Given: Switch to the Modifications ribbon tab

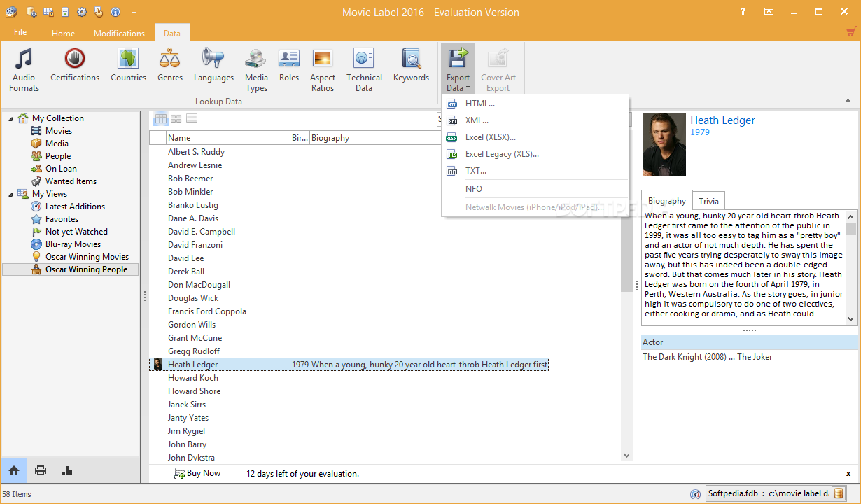Looking at the screenshot, I should (x=119, y=33).
